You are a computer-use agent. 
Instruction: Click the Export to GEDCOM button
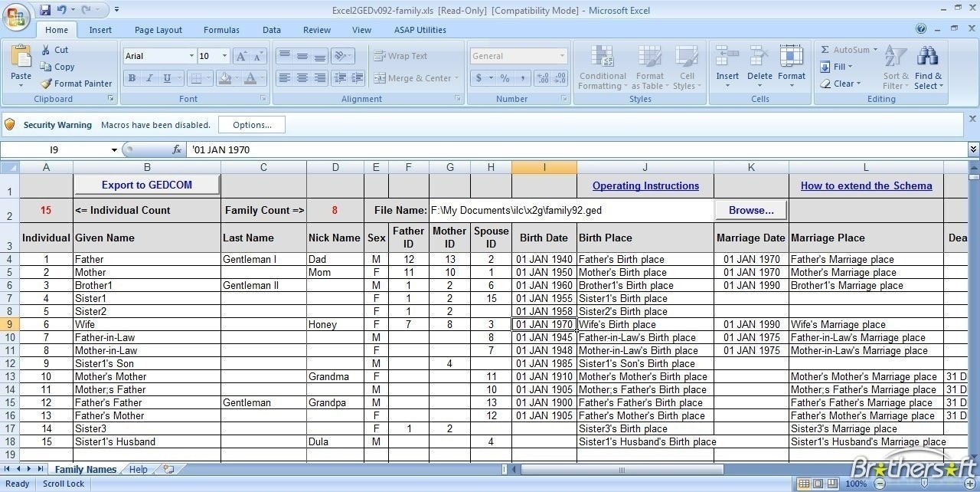click(x=147, y=185)
